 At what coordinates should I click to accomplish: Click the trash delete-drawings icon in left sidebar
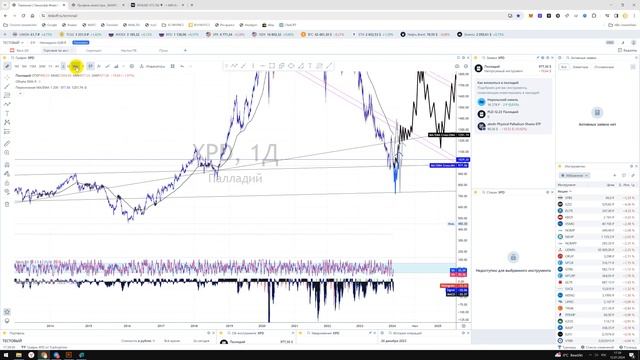click(x=7, y=204)
